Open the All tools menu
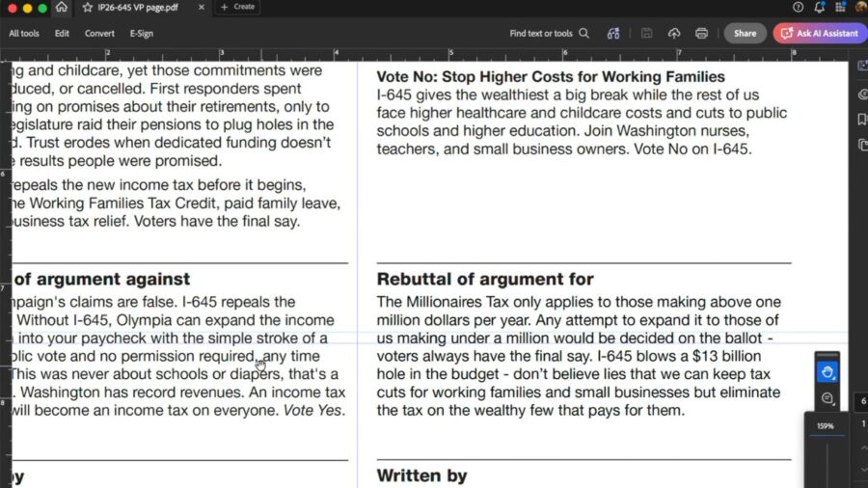The height and width of the screenshot is (488, 868). (x=24, y=33)
